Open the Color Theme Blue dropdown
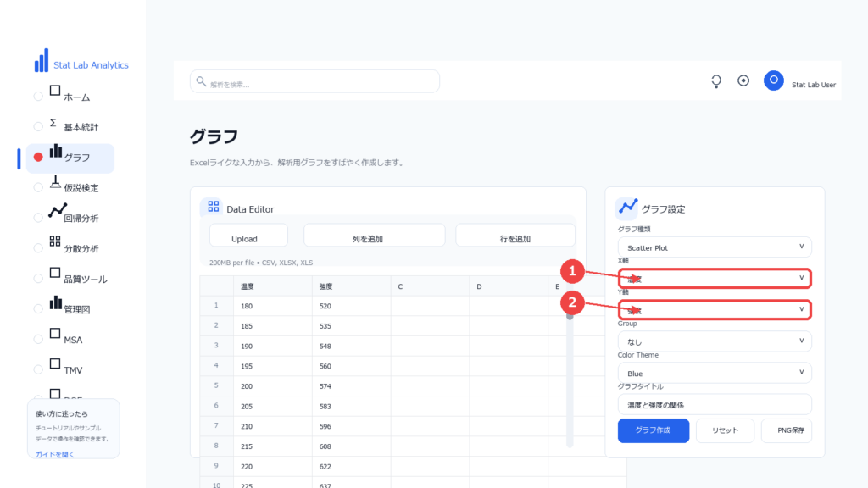The height and width of the screenshot is (488, 868). (x=715, y=373)
